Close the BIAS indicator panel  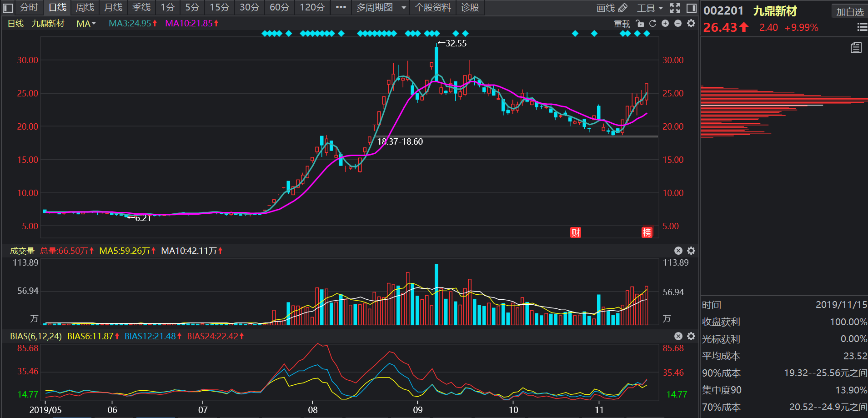(678, 336)
